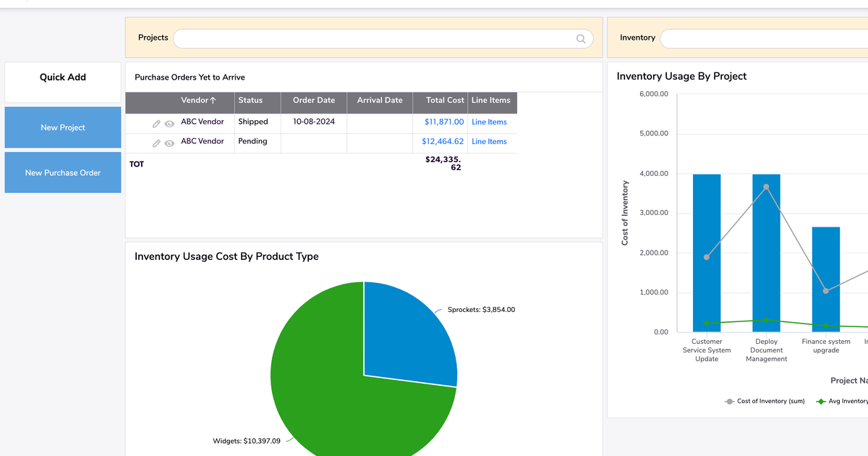868x456 pixels.
Task: Toggle Cost of Inventory (sum) legend entry
Action: pyautogui.click(x=765, y=402)
